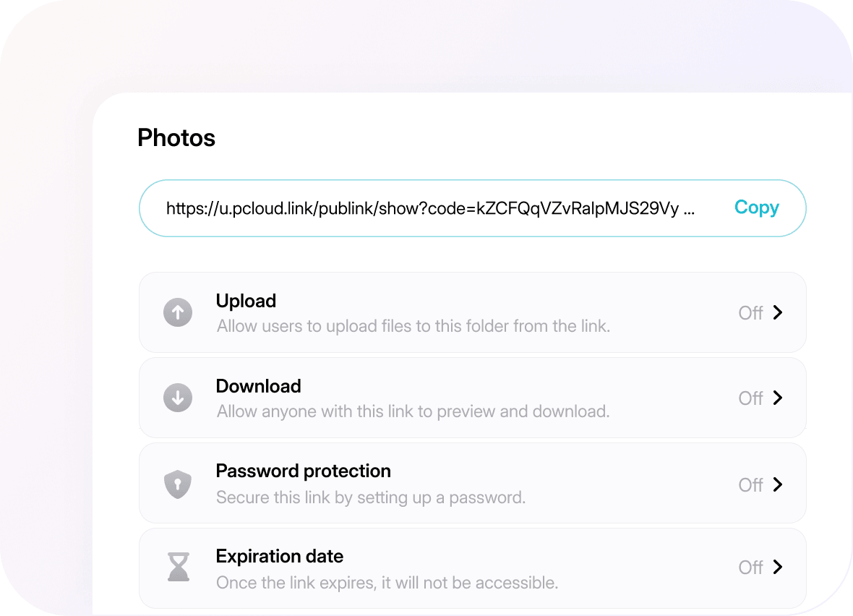
Task: Click the Copy button
Action: pos(756,208)
